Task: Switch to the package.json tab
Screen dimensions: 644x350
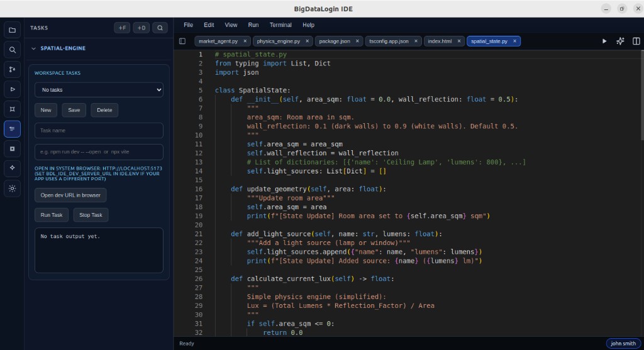Action: 335,41
